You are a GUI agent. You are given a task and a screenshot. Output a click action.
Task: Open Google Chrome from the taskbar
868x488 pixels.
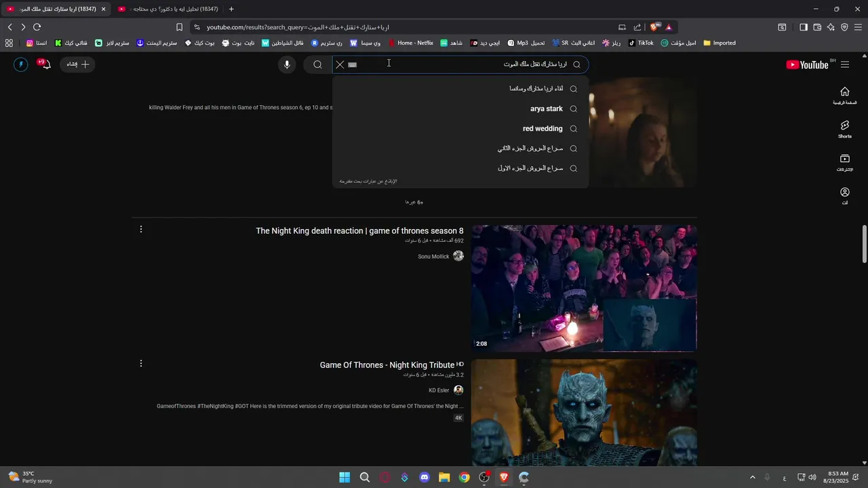[x=464, y=477]
